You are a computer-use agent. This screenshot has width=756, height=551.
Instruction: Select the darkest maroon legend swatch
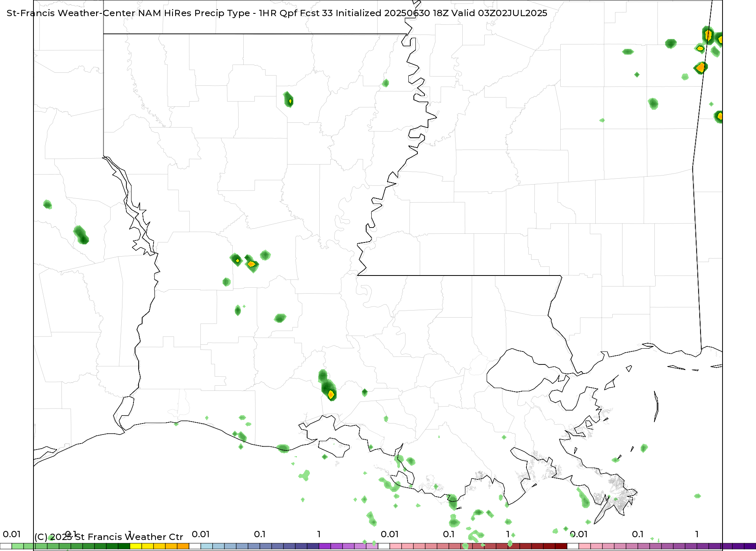pos(561,546)
